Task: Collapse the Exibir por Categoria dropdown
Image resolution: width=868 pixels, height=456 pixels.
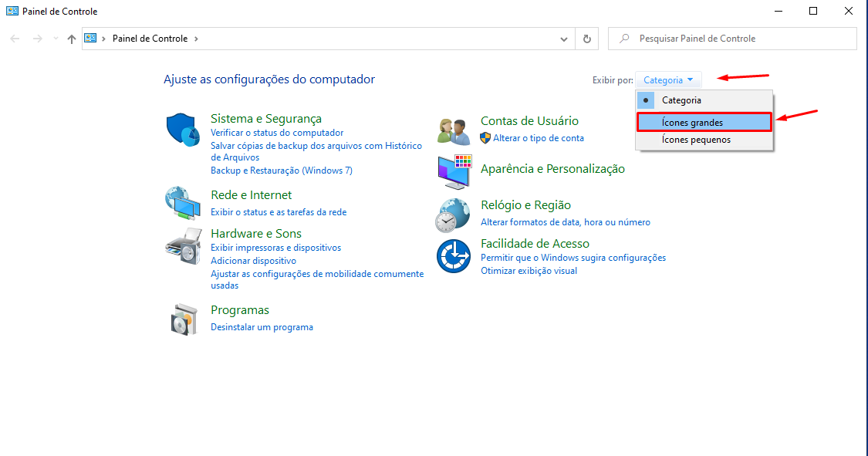Action: [x=668, y=79]
